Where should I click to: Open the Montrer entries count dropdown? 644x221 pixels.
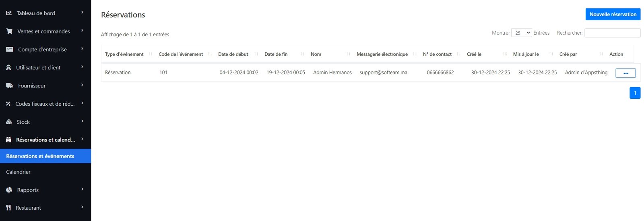coord(521,33)
